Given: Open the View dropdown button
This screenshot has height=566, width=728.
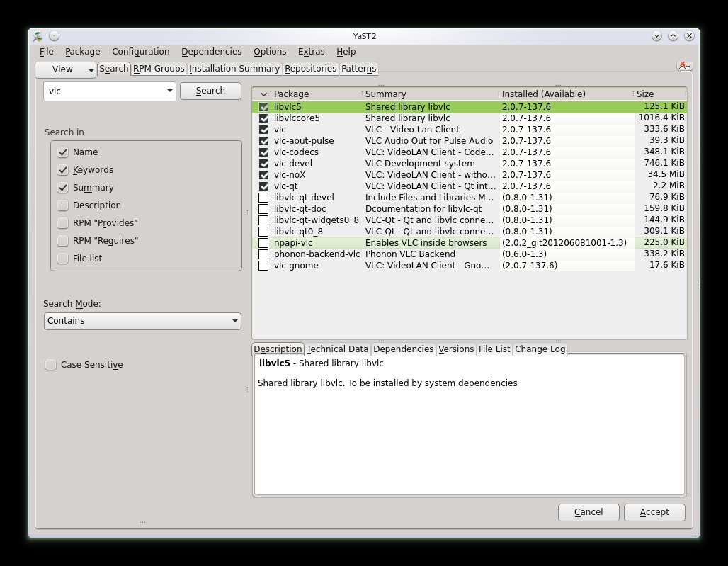Looking at the screenshot, I should coord(65,69).
